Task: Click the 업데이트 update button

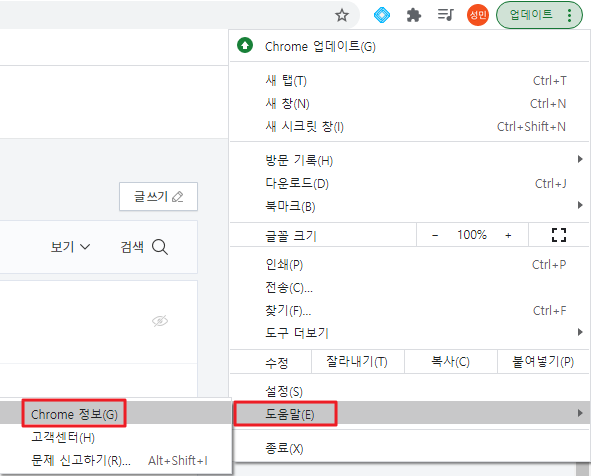Action: coord(539,15)
